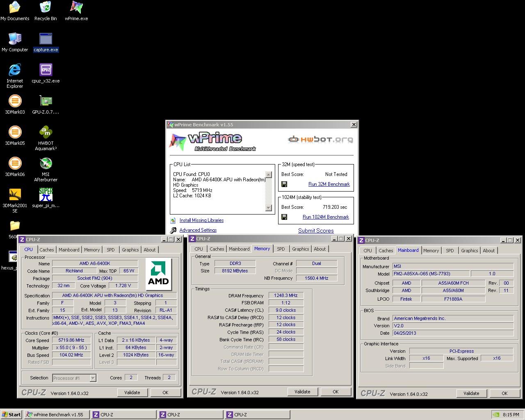525x420 pixels.
Task: Click the DRAM Frequency value 1248.3 MHz
Action: (x=286, y=295)
